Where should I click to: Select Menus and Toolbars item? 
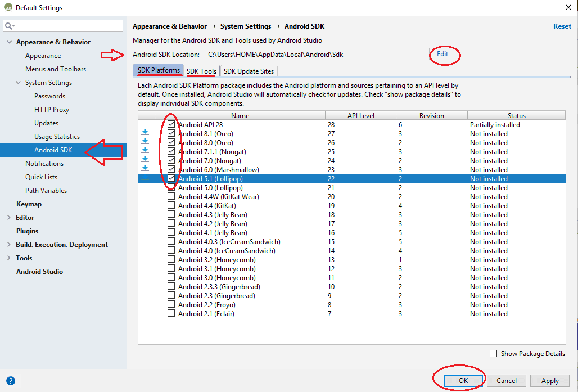[x=56, y=69]
